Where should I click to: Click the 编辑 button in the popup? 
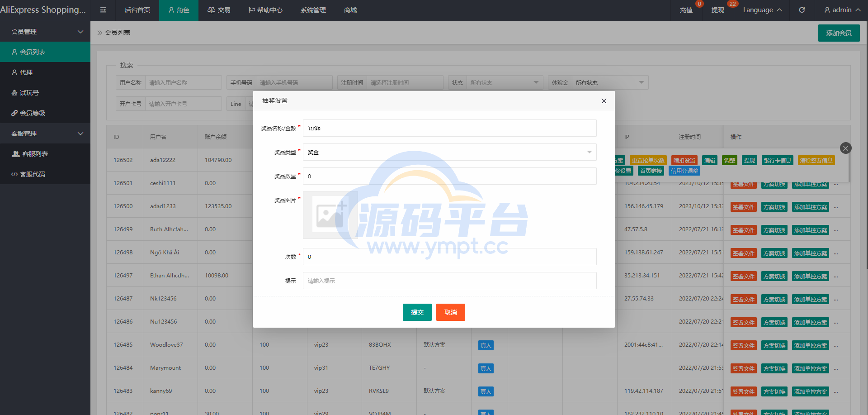710,161
